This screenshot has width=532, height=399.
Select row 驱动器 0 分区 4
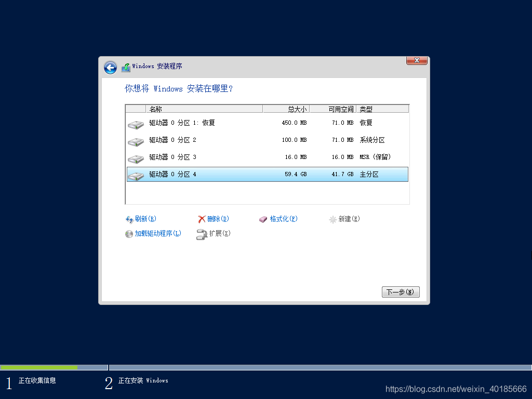268,175
